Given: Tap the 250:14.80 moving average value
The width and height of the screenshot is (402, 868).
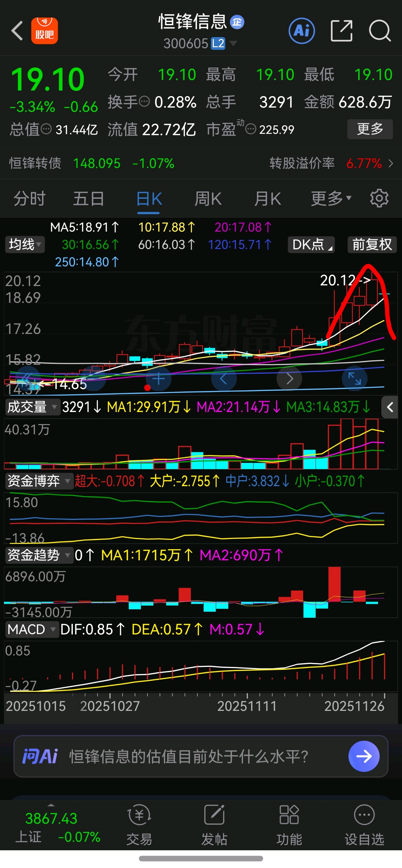Looking at the screenshot, I should [87, 262].
